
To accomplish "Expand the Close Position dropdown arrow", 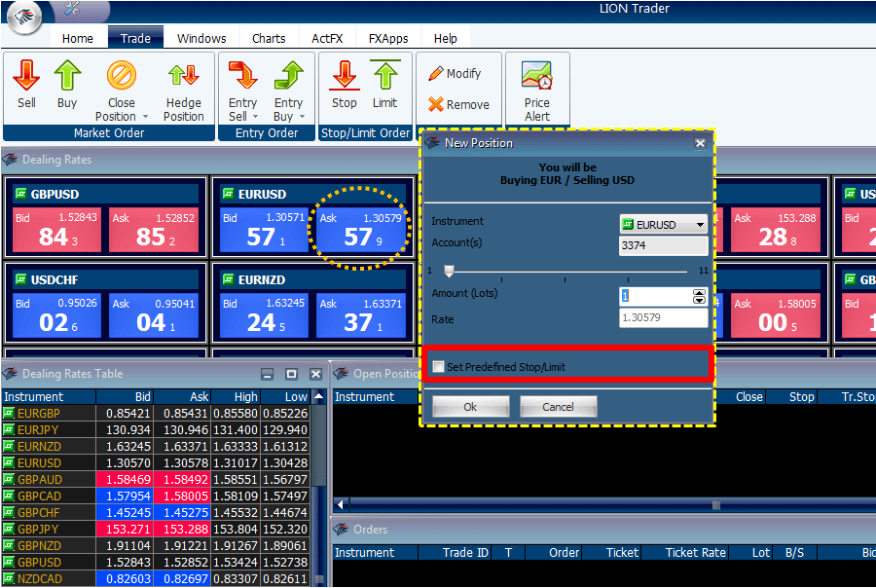I will tap(145, 117).
